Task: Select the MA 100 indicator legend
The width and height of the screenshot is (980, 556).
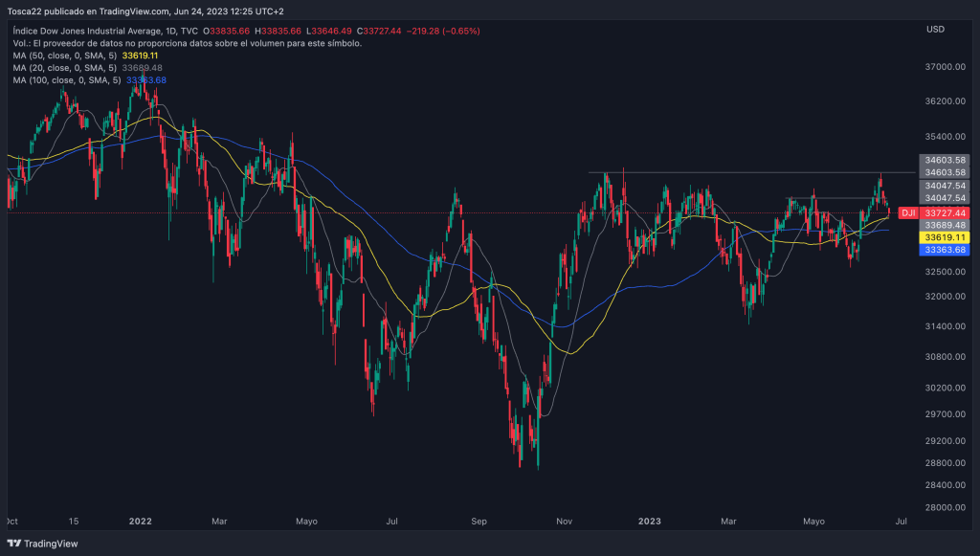Action: pos(66,80)
